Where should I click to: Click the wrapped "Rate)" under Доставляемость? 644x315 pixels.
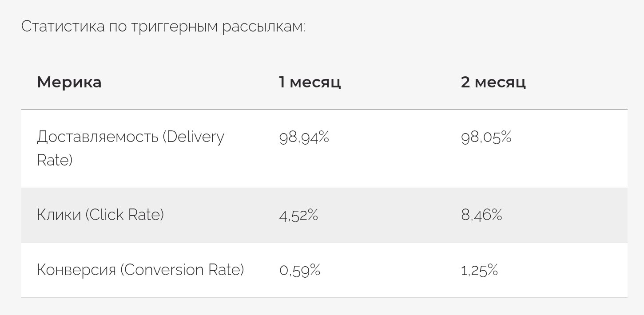pyautogui.click(x=55, y=160)
